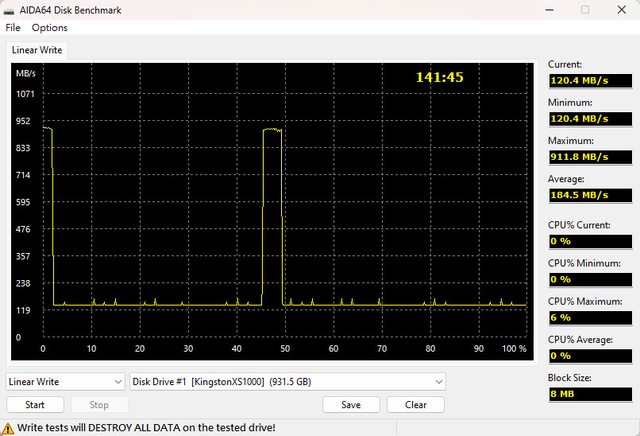Click the Current speed value field
This screenshot has height=436, width=640.
590,80
